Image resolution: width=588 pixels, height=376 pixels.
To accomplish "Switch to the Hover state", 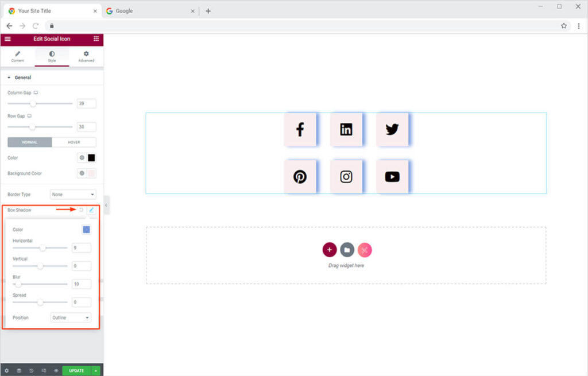I will 74,142.
